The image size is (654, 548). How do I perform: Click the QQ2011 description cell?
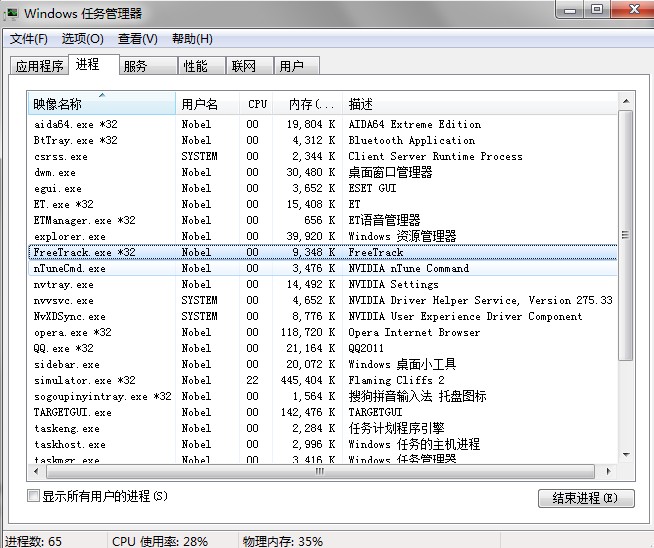click(x=366, y=348)
